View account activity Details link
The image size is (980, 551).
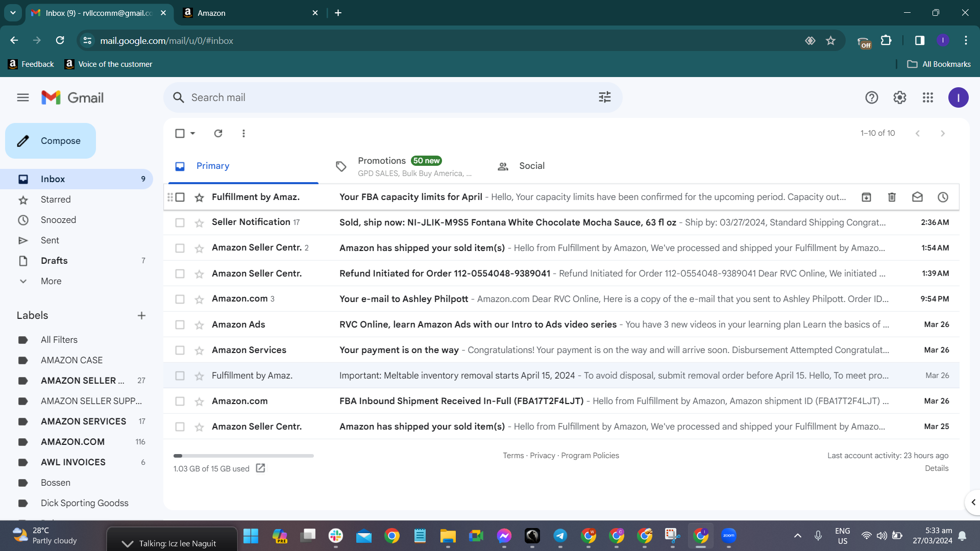click(x=937, y=468)
